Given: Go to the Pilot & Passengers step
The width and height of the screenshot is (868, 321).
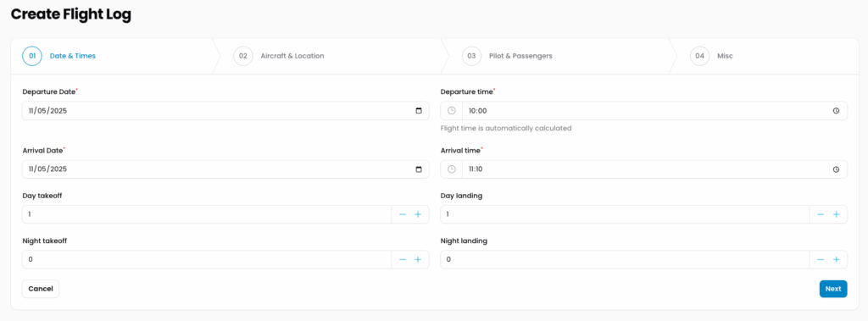Looking at the screenshot, I should 507,56.
